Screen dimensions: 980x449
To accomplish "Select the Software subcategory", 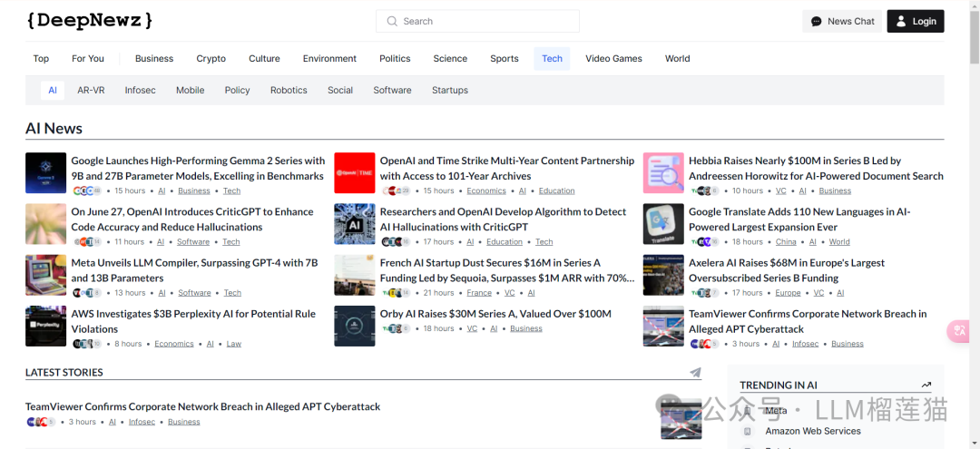I will tap(393, 90).
